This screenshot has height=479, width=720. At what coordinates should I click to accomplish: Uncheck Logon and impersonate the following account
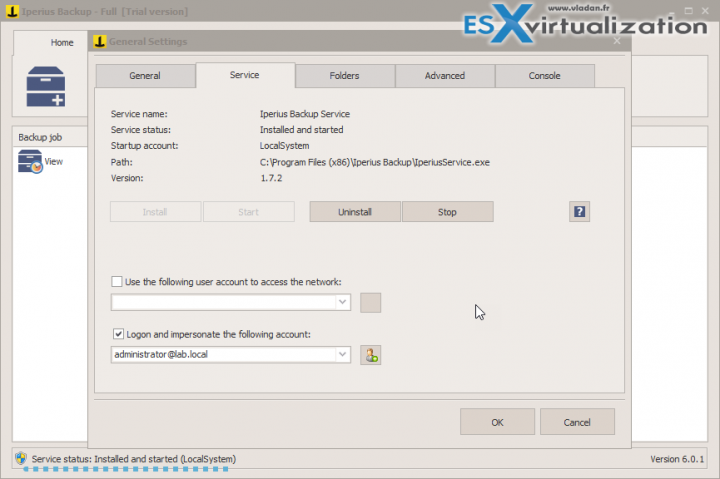(118, 334)
